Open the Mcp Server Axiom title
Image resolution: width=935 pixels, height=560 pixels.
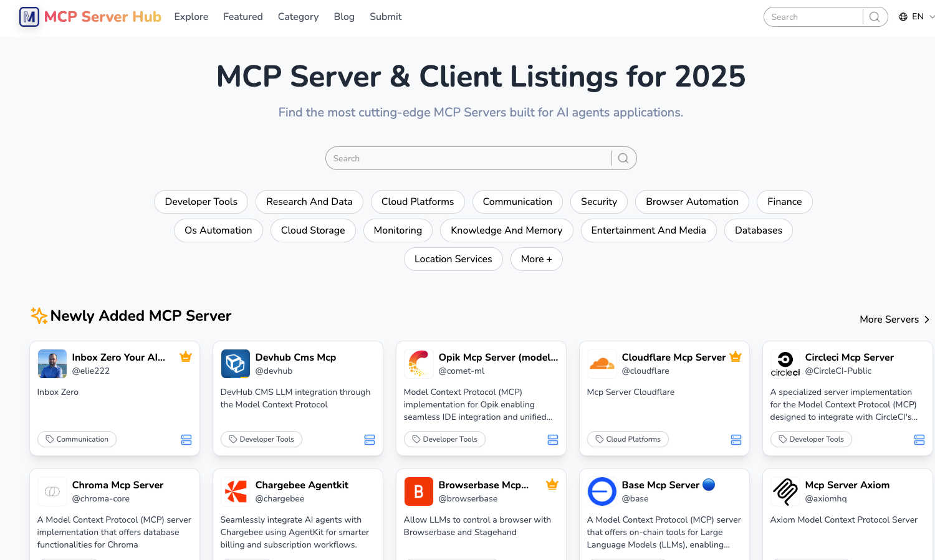pos(847,485)
